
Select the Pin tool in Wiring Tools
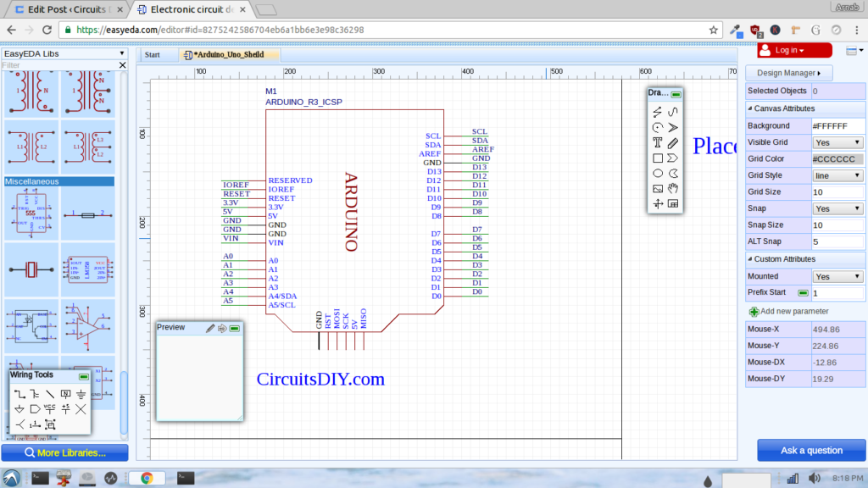pyautogui.click(x=20, y=424)
